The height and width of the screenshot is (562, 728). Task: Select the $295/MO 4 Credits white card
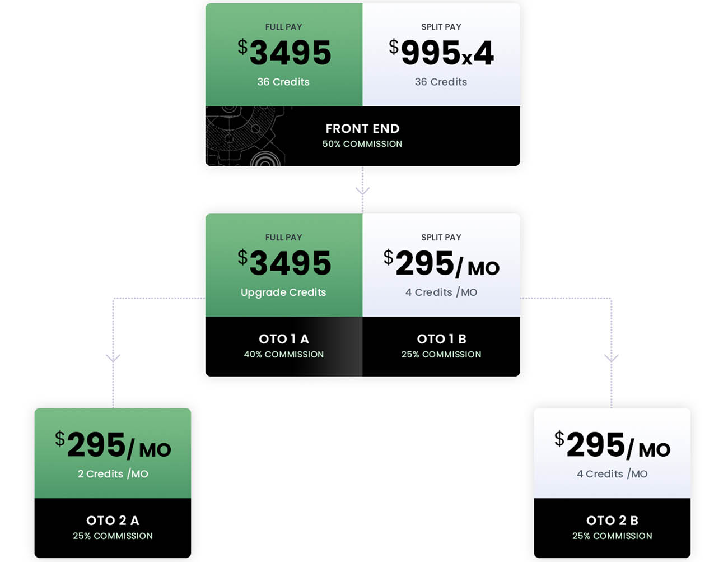pyautogui.click(x=612, y=453)
